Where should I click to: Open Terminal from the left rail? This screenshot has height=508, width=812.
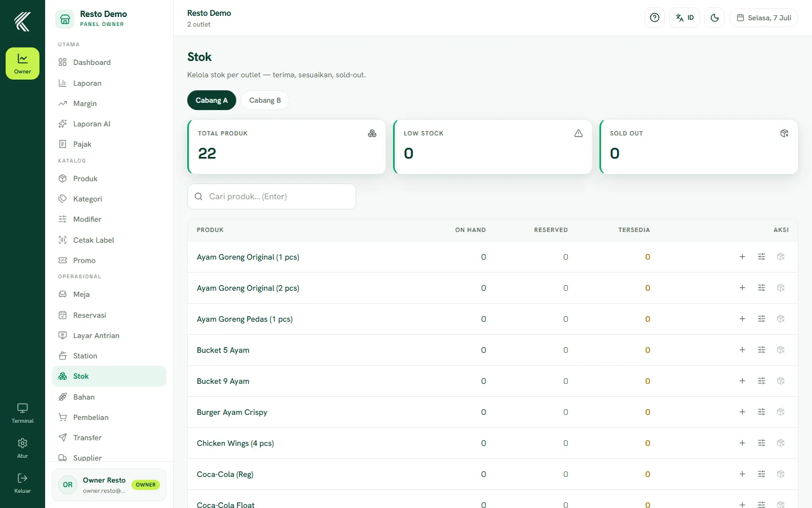pos(23,413)
